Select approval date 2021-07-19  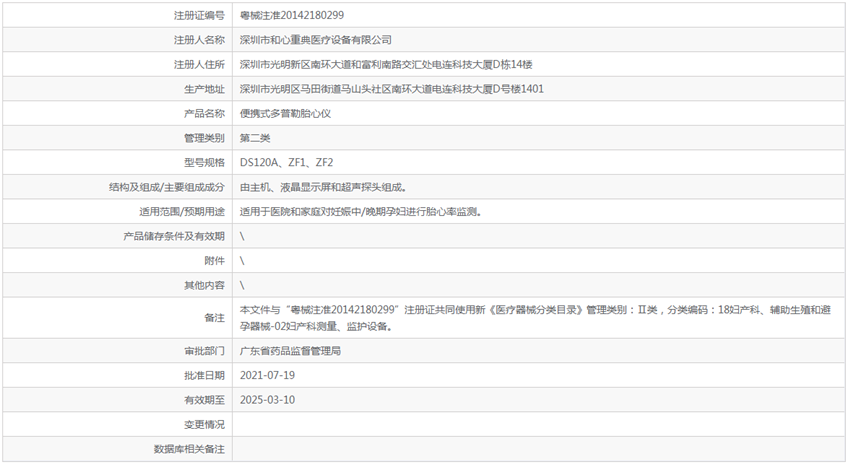(267, 375)
